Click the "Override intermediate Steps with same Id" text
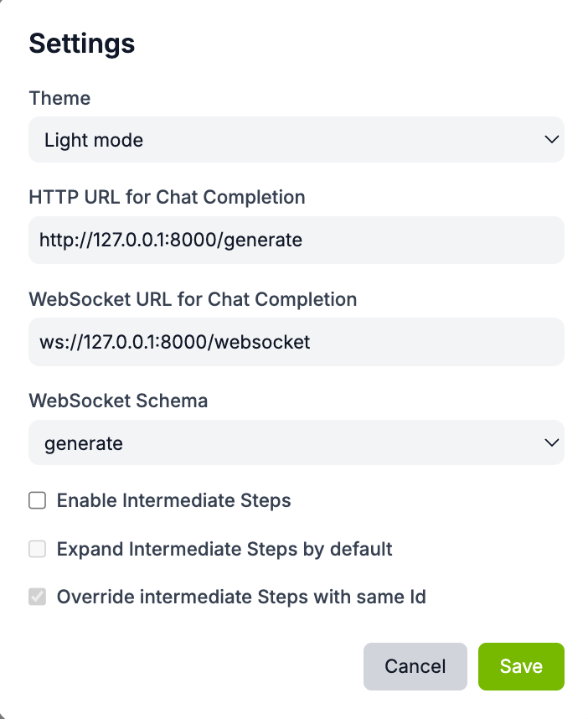This screenshot has width=588, height=719. click(241, 597)
